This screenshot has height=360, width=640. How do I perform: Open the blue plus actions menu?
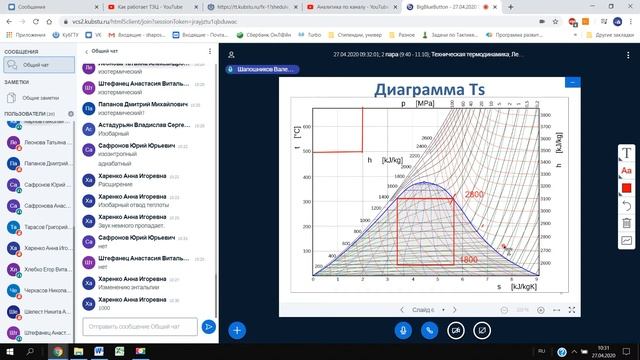(237, 330)
